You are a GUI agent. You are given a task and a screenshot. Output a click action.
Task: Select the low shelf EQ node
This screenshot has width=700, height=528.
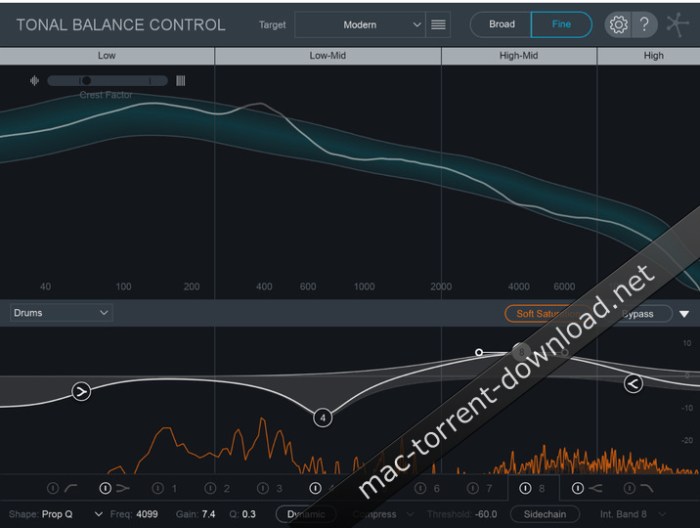tap(81, 391)
